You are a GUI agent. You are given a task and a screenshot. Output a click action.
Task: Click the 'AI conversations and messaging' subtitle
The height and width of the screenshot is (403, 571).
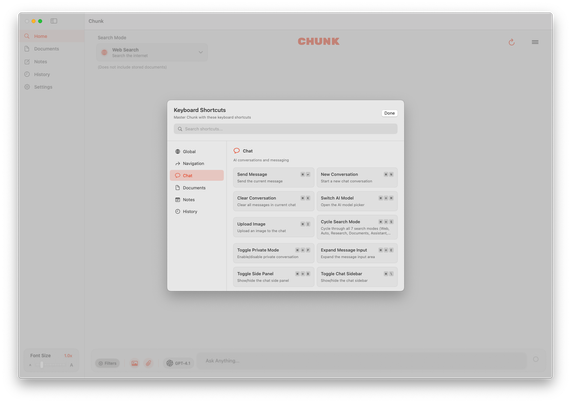261,160
